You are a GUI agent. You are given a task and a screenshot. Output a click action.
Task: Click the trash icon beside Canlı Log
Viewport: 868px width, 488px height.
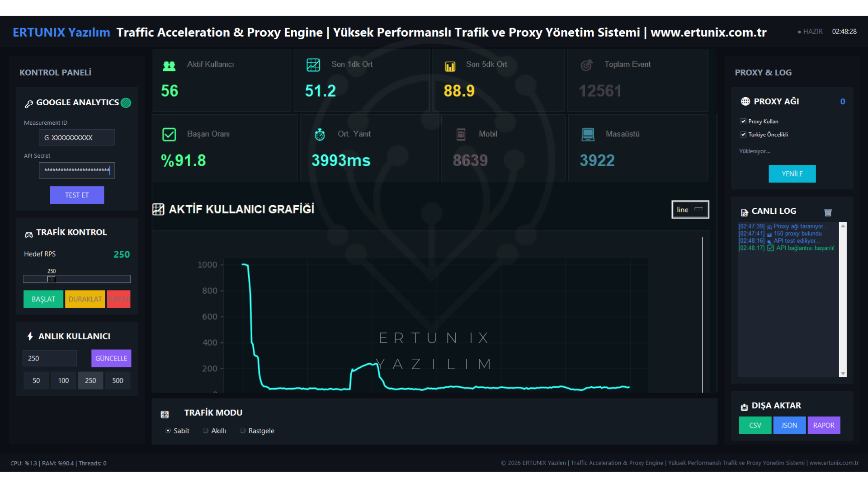[828, 212]
